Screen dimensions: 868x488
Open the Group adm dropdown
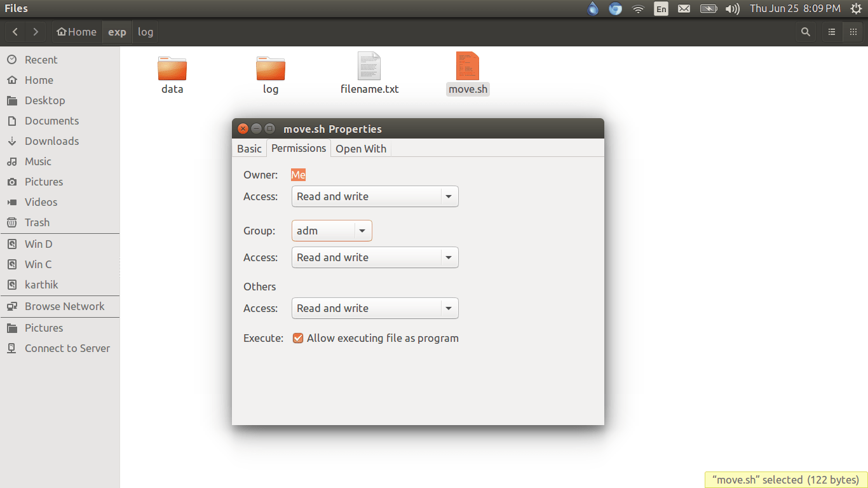332,231
